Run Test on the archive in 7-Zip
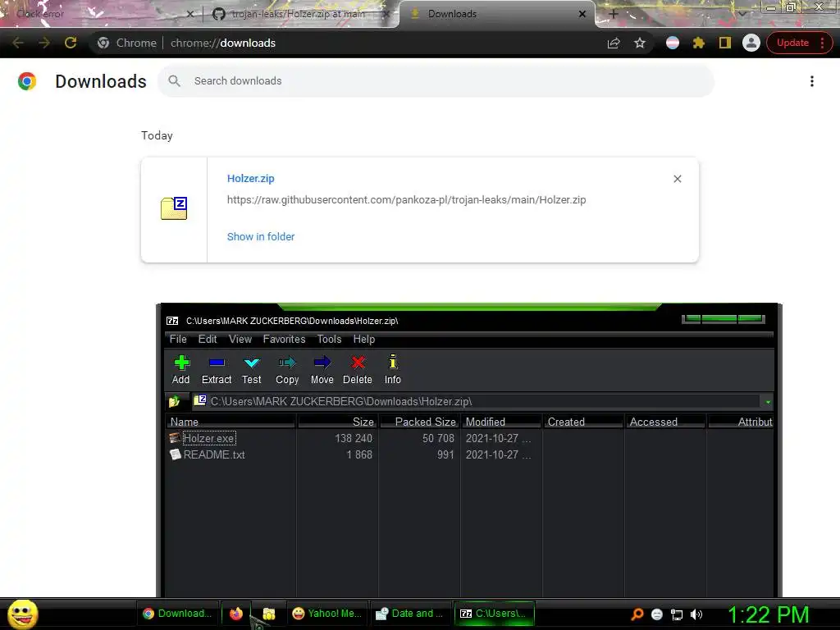This screenshot has width=840, height=630. click(x=251, y=370)
